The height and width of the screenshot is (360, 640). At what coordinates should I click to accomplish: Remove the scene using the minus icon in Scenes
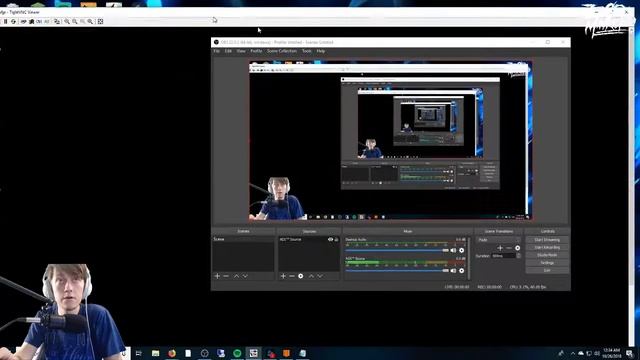tap(226, 276)
